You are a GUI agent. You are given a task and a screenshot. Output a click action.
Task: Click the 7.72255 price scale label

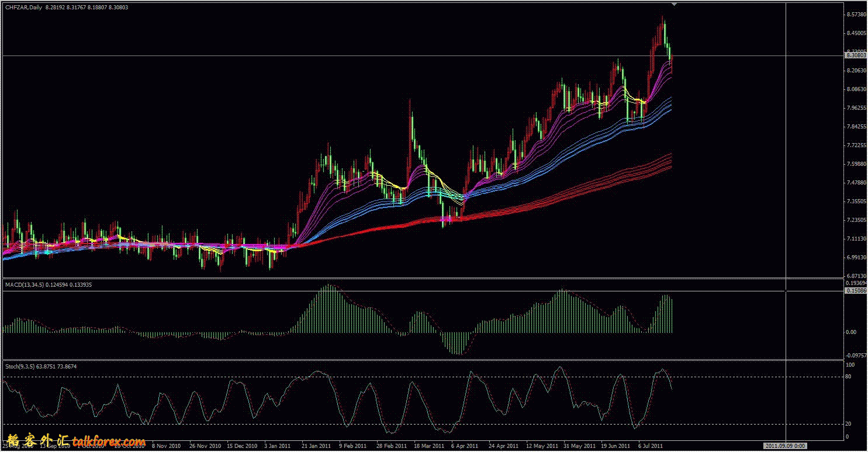[856, 145]
